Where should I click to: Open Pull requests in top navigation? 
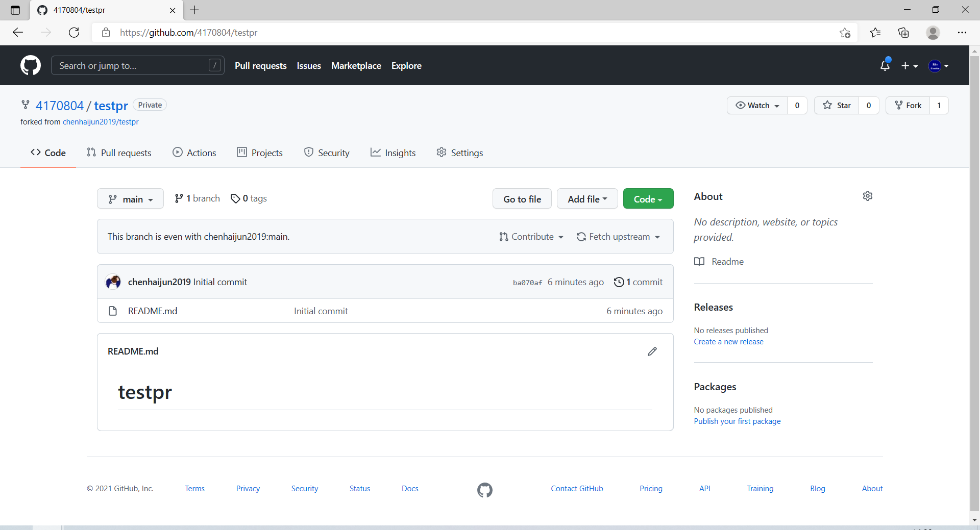261,66
